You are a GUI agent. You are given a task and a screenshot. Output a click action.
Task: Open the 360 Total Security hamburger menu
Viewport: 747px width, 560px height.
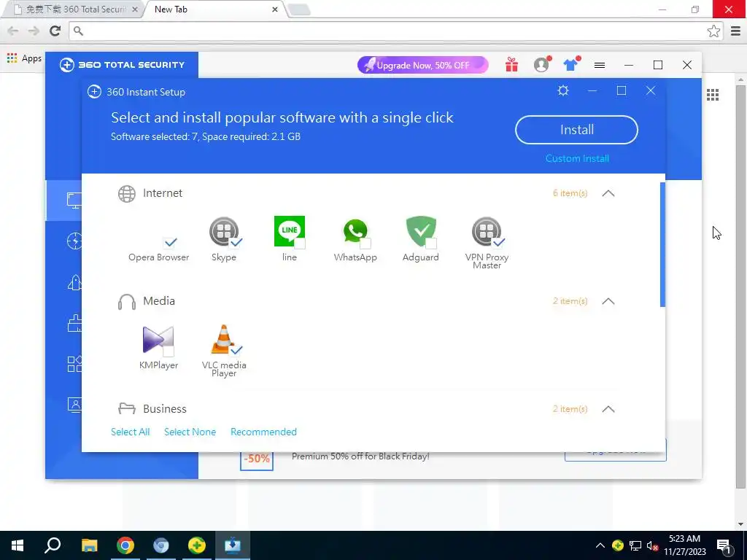coord(600,65)
